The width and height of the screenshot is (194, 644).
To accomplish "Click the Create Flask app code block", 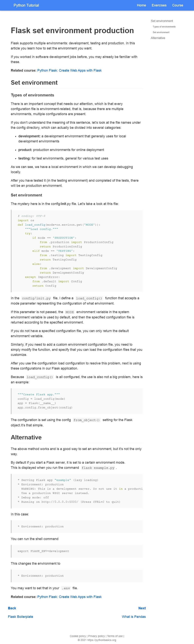I will coord(77,401).
